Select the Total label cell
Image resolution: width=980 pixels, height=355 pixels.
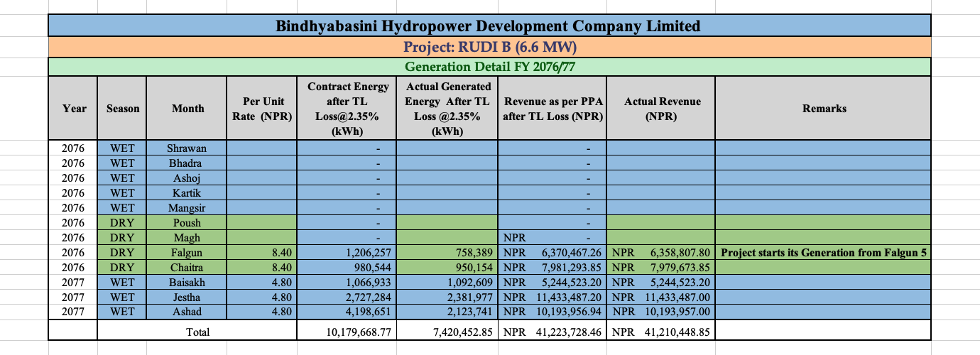pyautogui.click(x=197, y=332)
